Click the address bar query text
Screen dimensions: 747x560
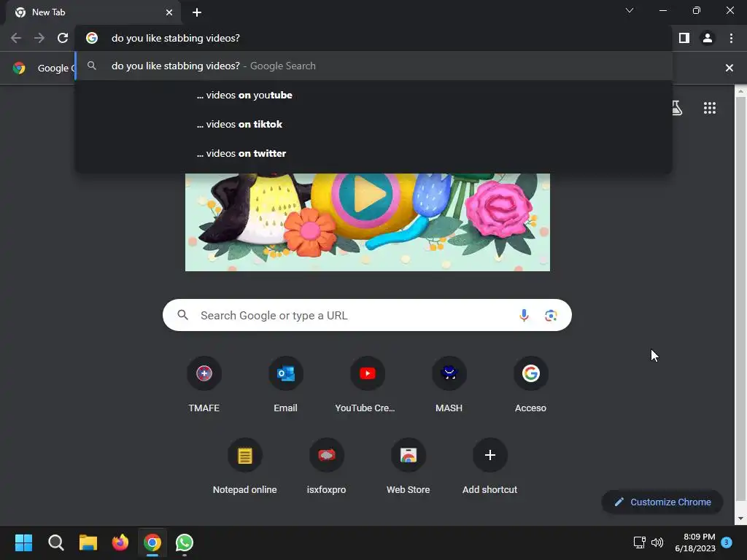175,38
